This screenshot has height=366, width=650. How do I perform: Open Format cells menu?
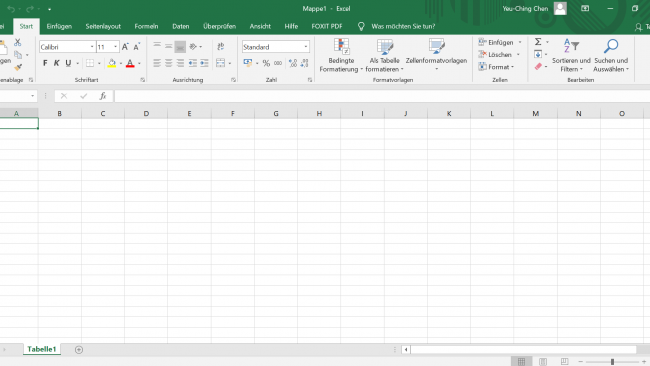pos(496,67)
